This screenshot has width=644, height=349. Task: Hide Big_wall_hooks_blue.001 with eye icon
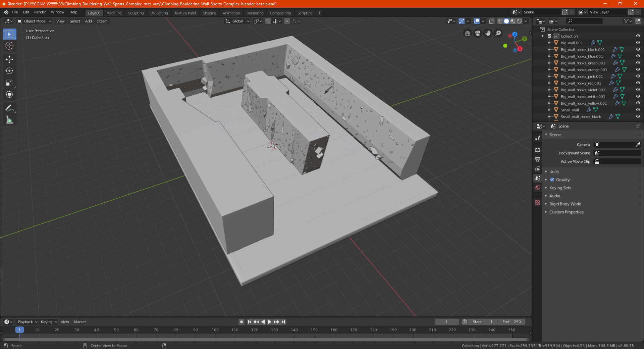[x=638, y=56]
